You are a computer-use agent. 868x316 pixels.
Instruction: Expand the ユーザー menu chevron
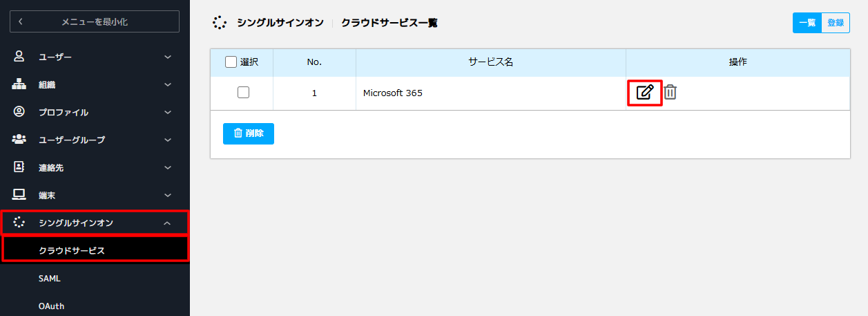[x=168, y=57]
